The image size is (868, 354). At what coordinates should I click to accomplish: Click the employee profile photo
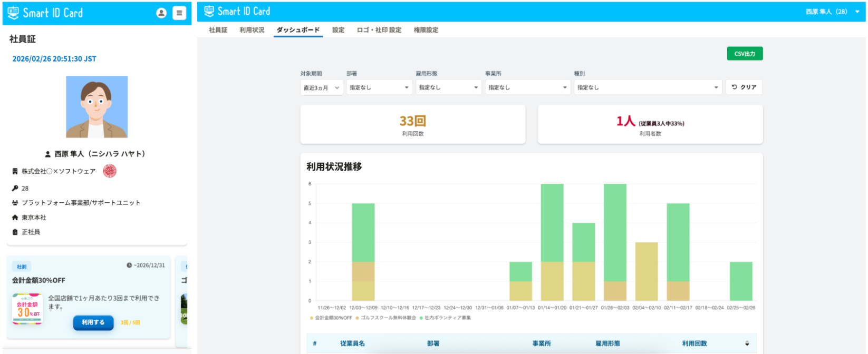click(x=97, y=107)
